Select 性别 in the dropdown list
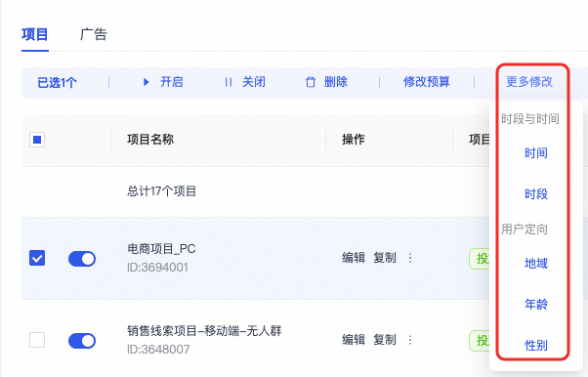 coord(536,345)
